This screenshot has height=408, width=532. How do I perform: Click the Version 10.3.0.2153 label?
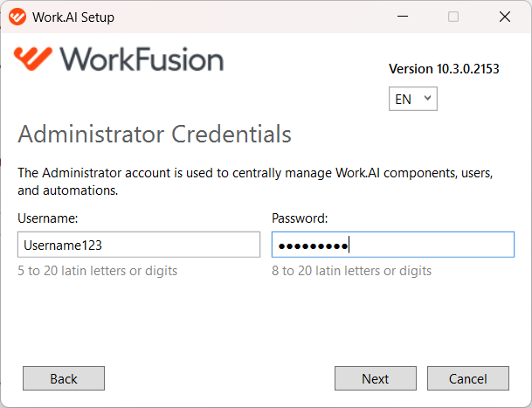(444, 69)
